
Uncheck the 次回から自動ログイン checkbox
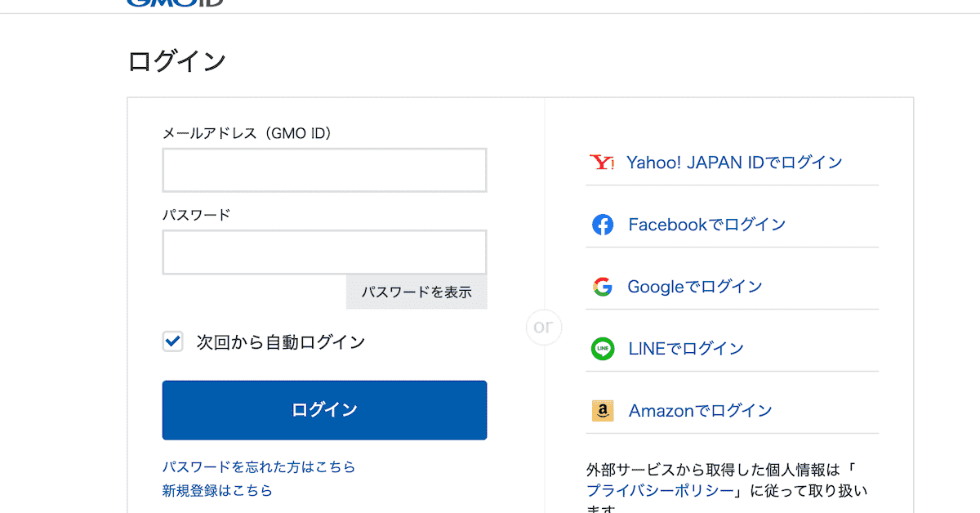click(x=173, y=341)
